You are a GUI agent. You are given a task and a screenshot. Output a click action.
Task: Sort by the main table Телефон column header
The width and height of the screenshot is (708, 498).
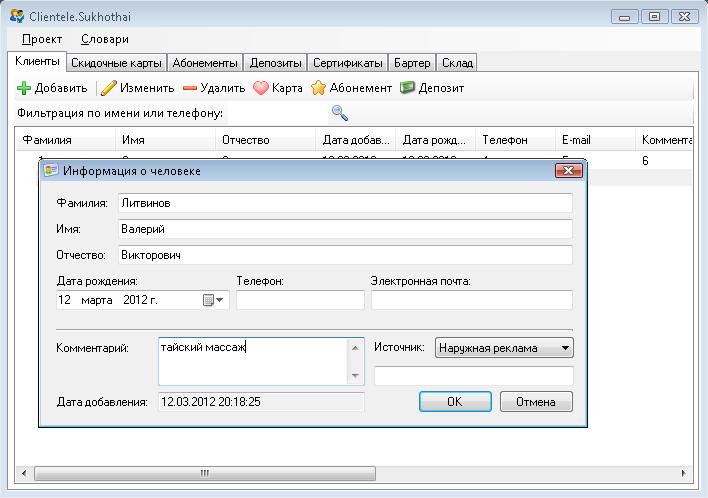[x=516, y=140]
